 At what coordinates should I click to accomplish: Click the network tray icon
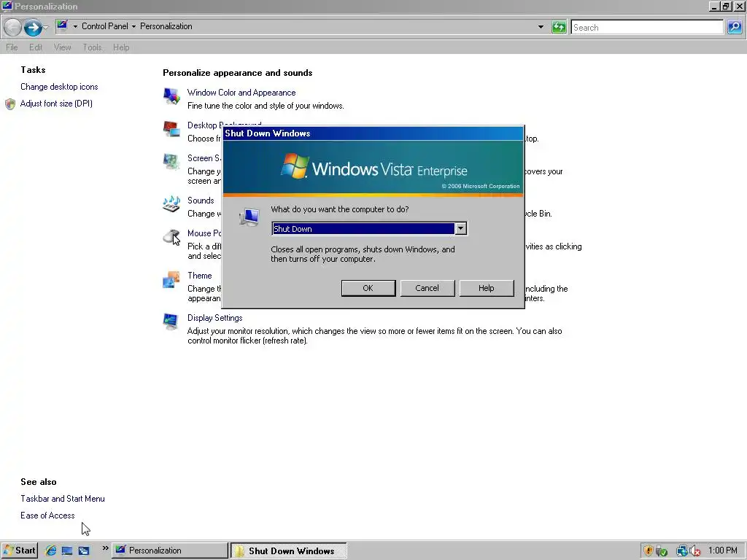[682, 551]
